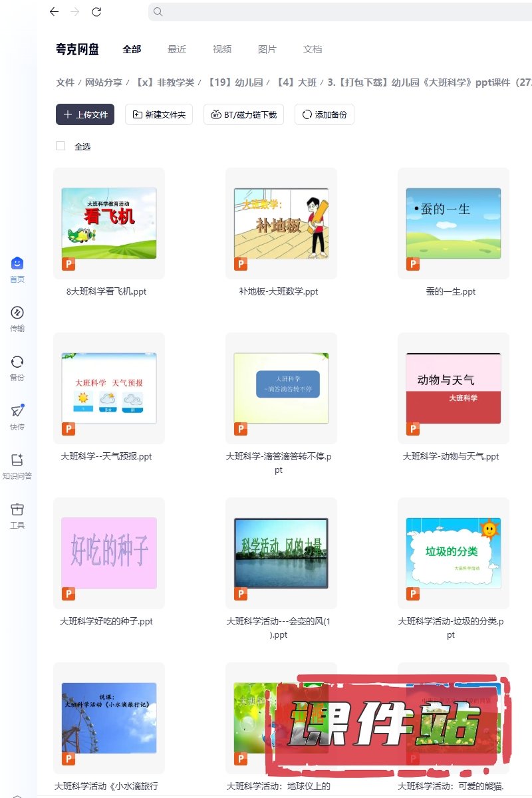Click the 新建文件夹 new folder button
The width and height of the screenshot is (532, 798).
coord(159,114)
